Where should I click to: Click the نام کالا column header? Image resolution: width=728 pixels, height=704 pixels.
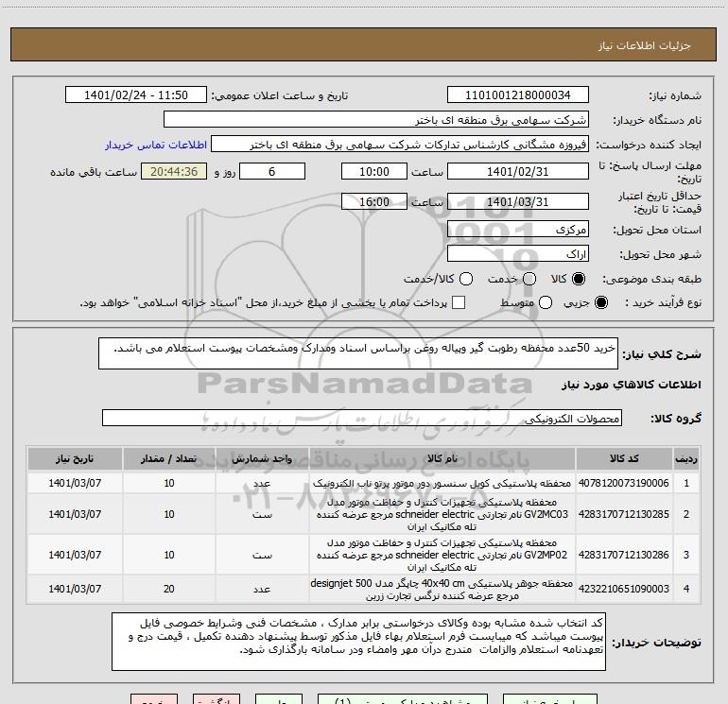pos(442,458)
